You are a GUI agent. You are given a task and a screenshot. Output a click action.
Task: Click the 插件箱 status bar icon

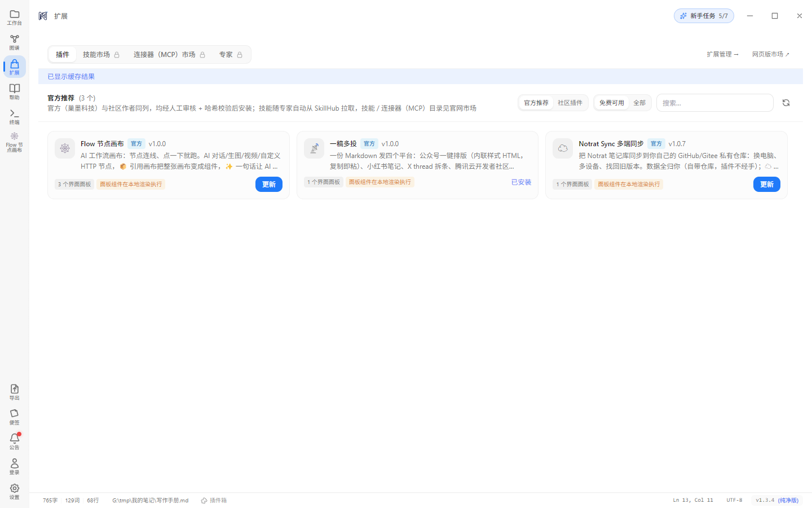214,500
